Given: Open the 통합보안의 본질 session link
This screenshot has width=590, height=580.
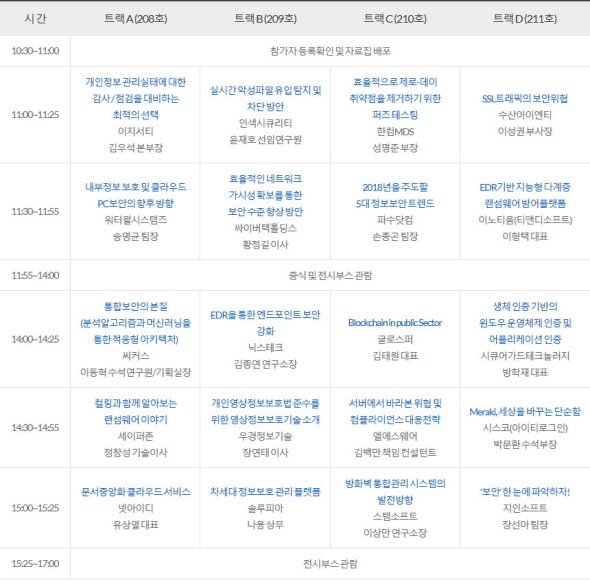Looking at the screenshot, I should tap(135, 323).
